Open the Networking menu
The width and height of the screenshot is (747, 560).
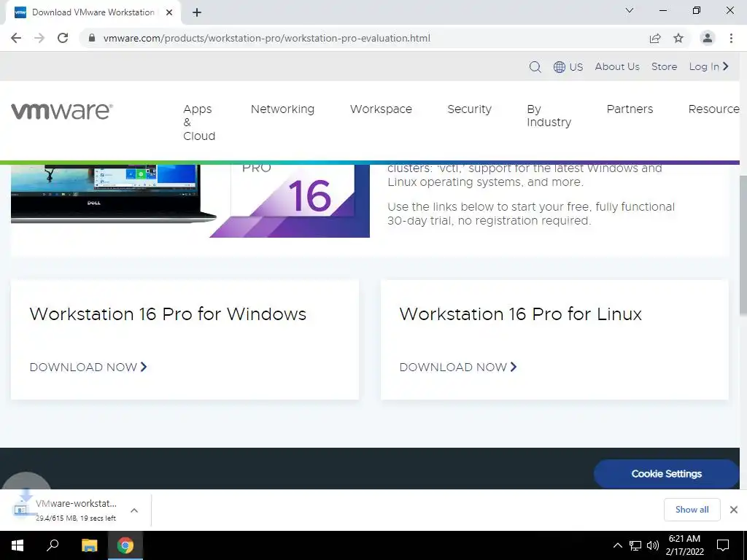282,109
